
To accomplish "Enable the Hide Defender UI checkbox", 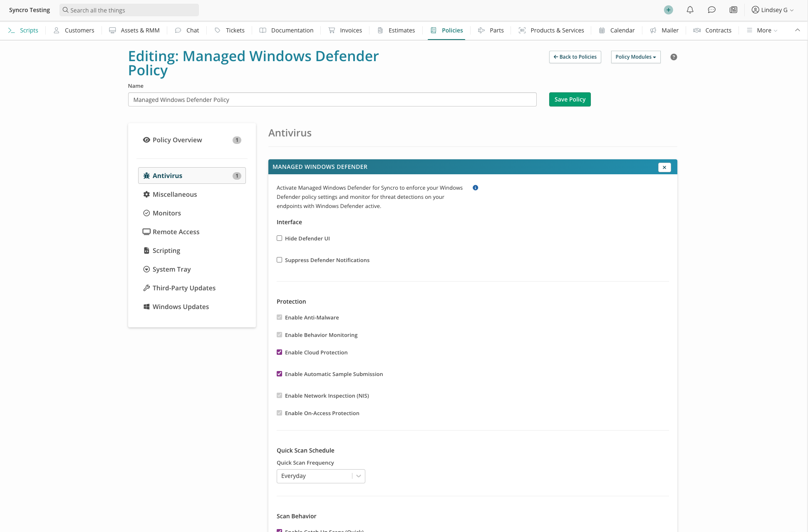I will pos(279,238).
